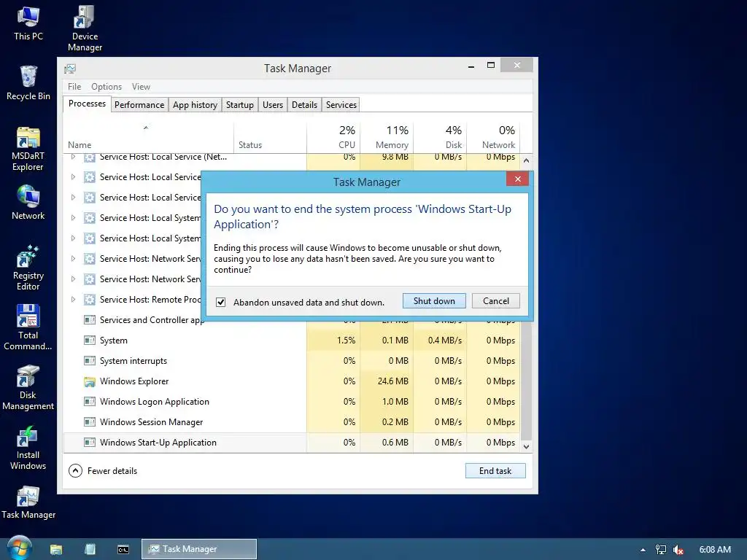747x560 pixels.
Task: Select the Recycle Bin icon
Action: click(x=28, y=83)
